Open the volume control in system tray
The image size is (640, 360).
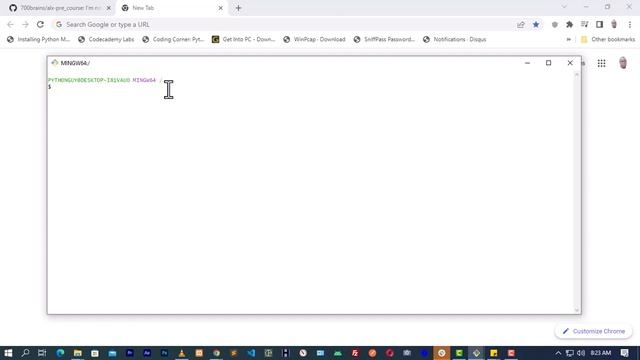click(x=581, y=353)
